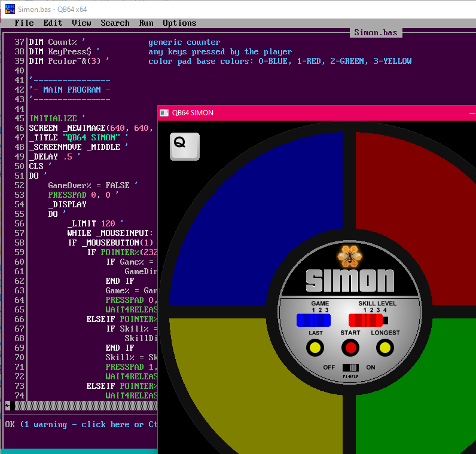Open the Run menu

146,23
